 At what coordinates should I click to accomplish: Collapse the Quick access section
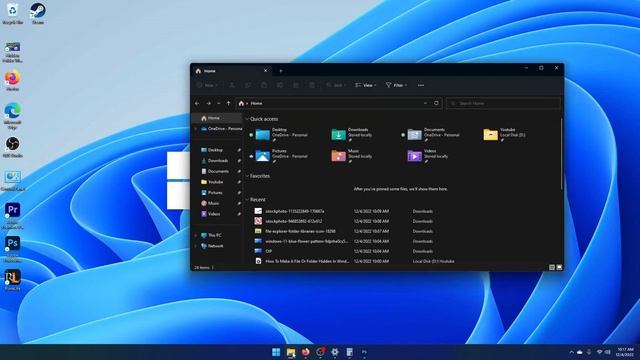tap(247, 119)
